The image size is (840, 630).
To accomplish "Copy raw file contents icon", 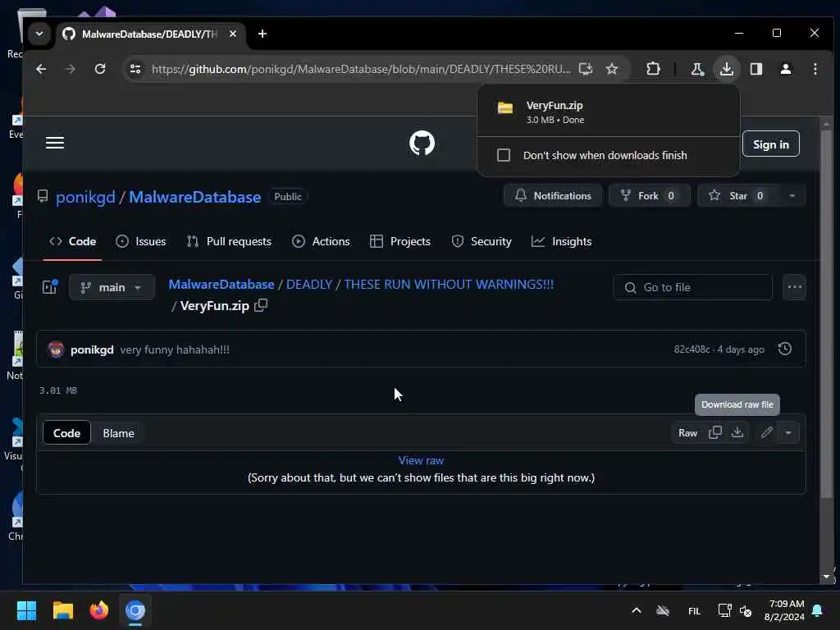I will pos(715,433).
